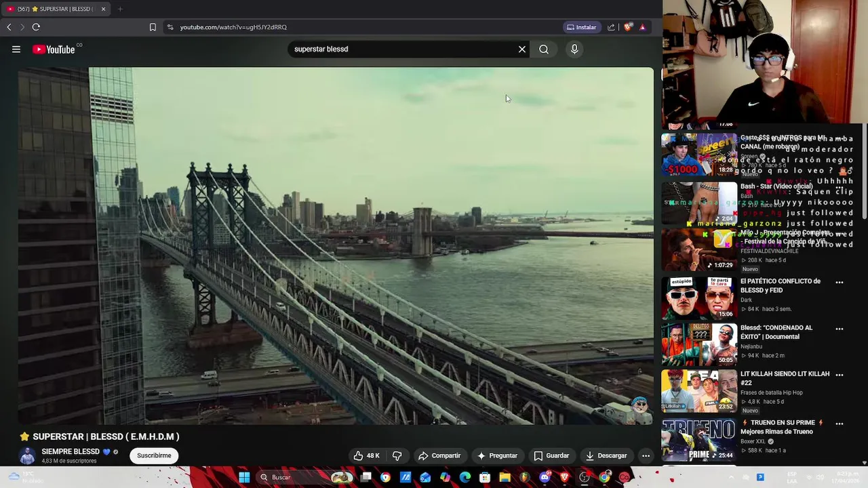Image resolution: width=868 pixels, height=488 pixels.
Task: Open the Milo J Festival de Viña thumbnail
Action: click(x=698, y=249)
